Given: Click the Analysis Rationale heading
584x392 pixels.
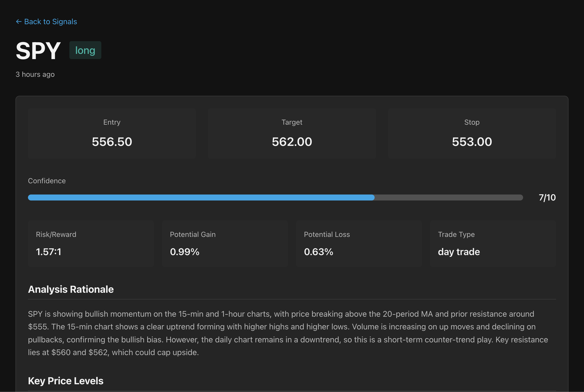Looking at the screenshot, I should (71, 289).
